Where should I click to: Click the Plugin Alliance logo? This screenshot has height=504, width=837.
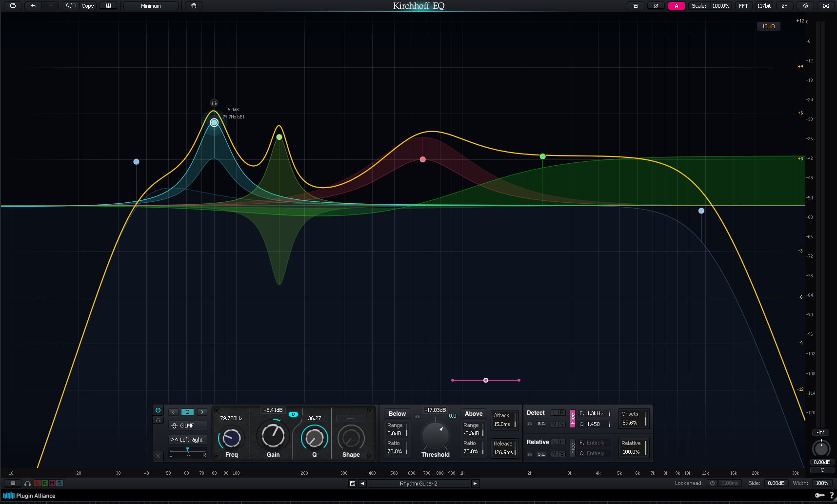click(29, 496)
